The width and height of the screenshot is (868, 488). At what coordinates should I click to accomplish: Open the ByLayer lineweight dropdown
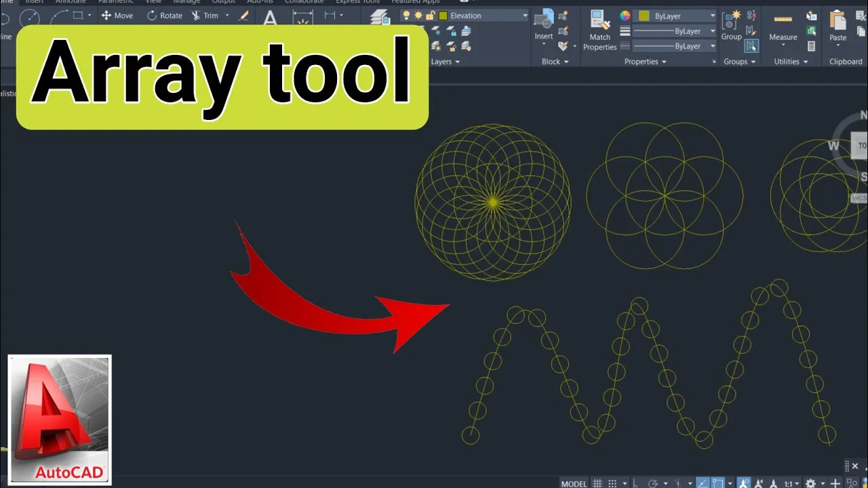pyautogui.click(x=712, y=31)
